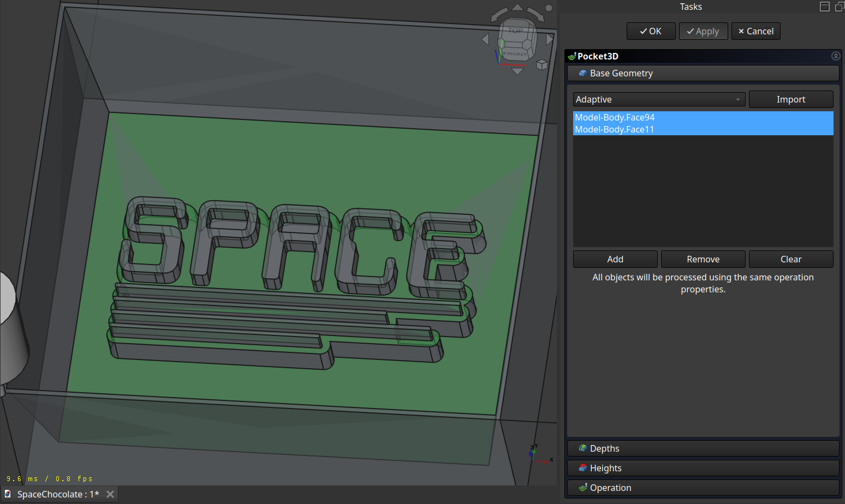Click the Pocket3D operation icon
845x504 pixels.
(572, 56)
